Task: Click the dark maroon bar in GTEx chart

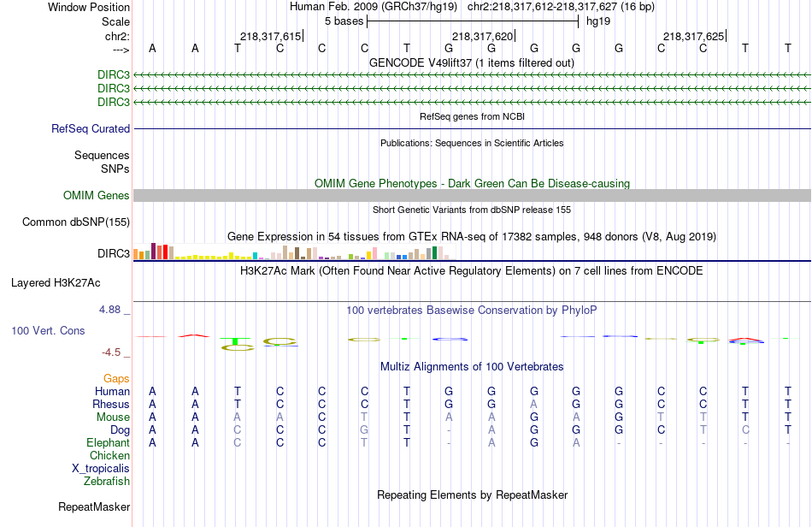Action: tap(153, 251)
